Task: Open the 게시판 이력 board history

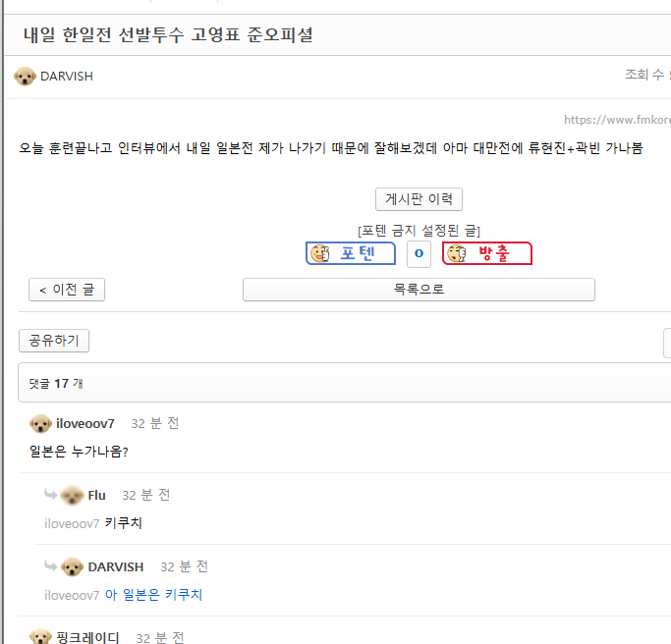Action: [x=419, y=199]
